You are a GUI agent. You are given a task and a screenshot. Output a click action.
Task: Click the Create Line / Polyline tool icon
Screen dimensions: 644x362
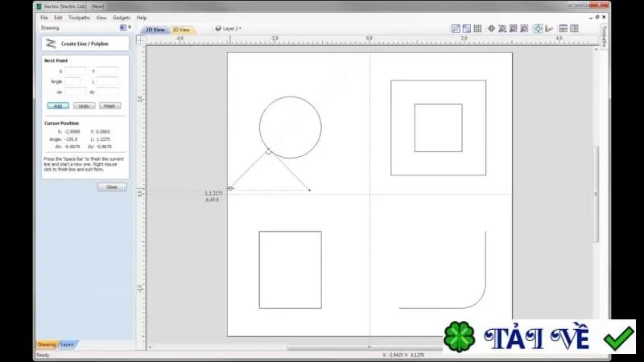[51, 43]
